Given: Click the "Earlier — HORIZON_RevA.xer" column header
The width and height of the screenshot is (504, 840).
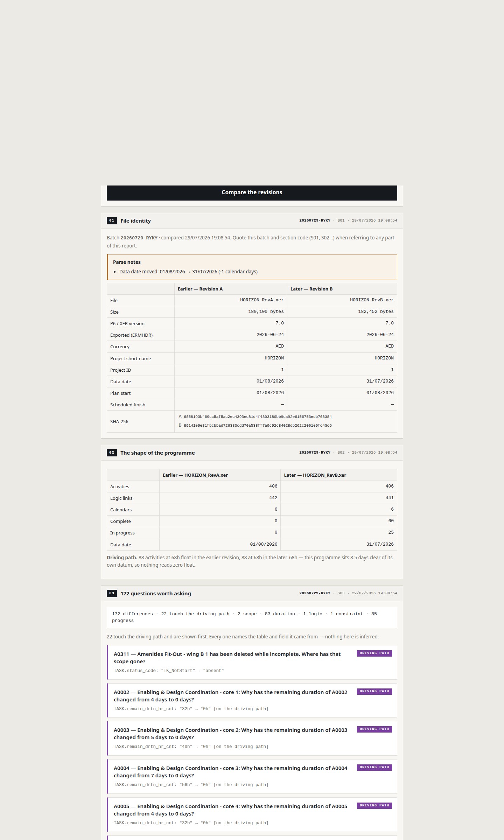Looking at the screenshot, I should [195, 475].
